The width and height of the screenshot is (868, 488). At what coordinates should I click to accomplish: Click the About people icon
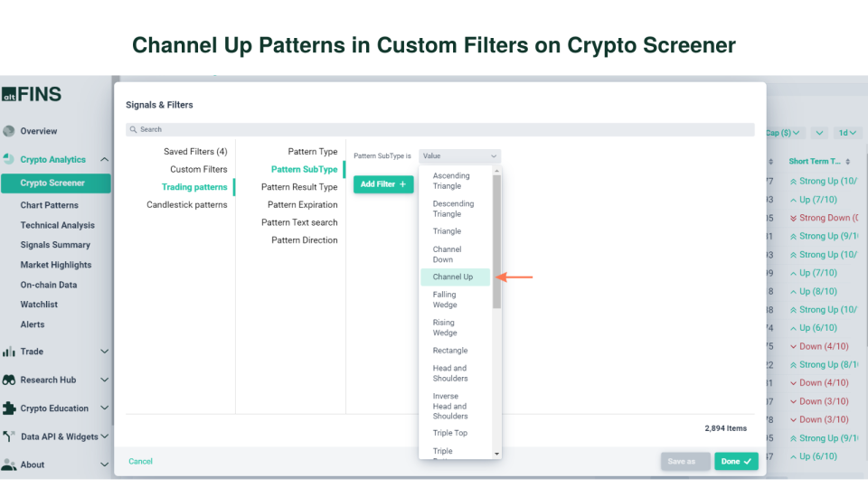(x=9, y=465)
